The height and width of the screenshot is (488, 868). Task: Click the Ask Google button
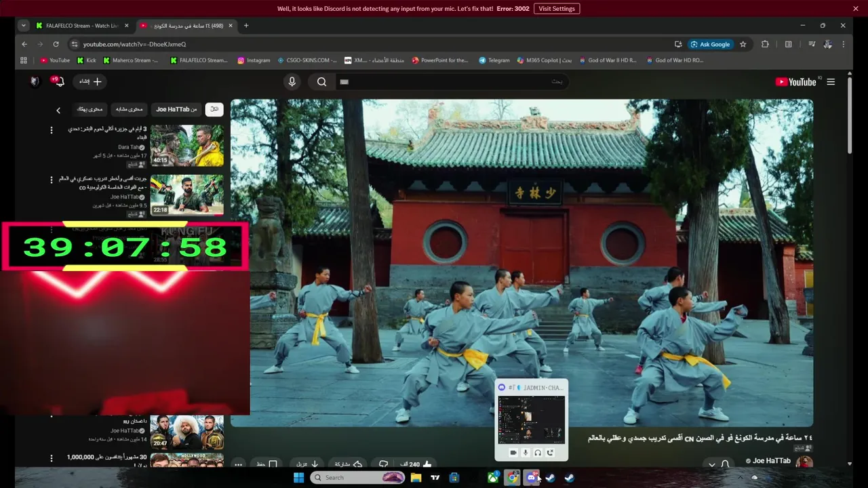(711, 44)
